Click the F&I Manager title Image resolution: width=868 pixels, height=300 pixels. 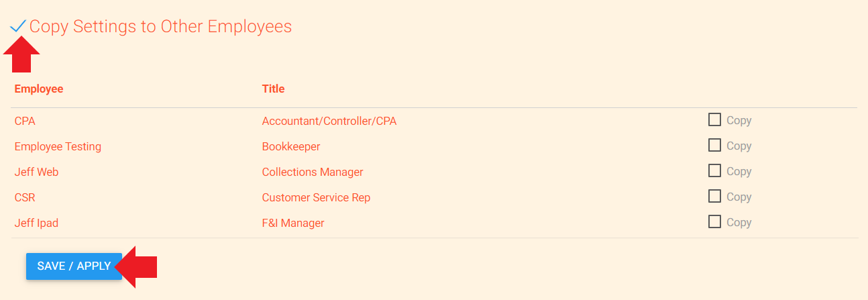point(293,223)
